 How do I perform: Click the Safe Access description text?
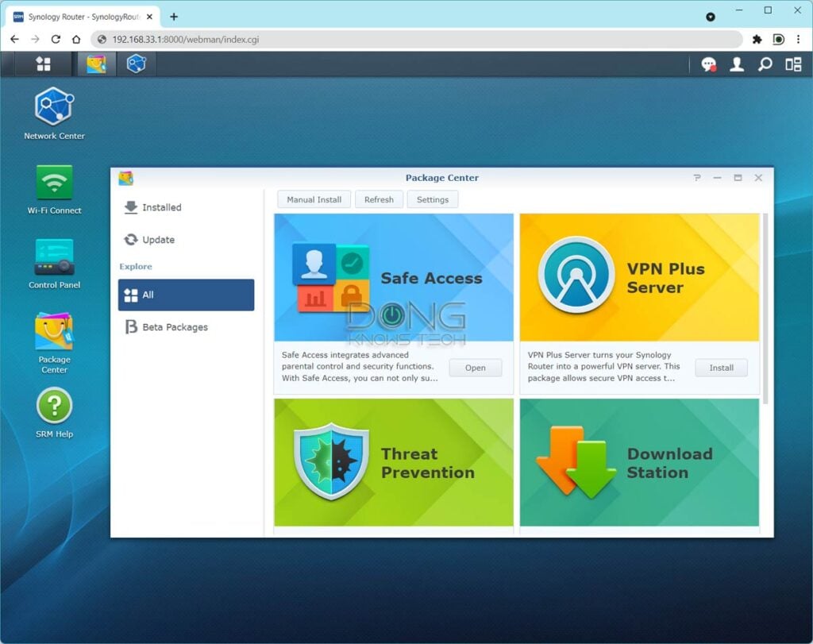[x=360, y=367]
